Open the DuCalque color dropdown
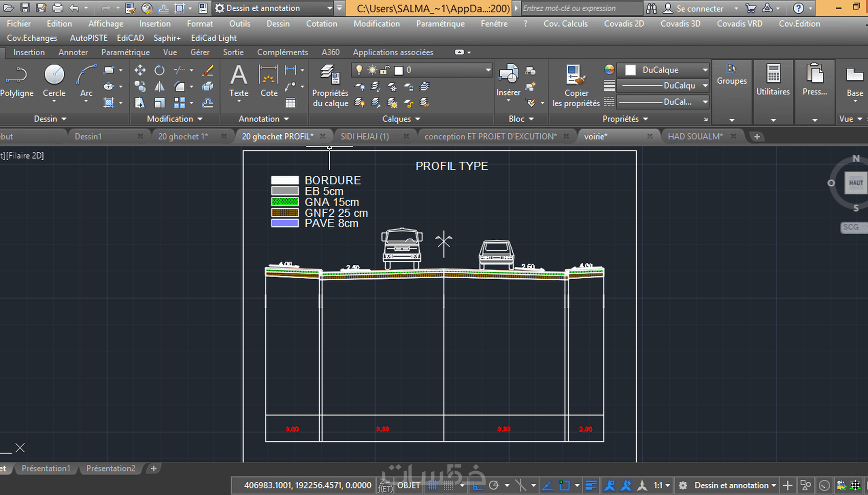Viewport: 868px width, 495px height. 705,70
